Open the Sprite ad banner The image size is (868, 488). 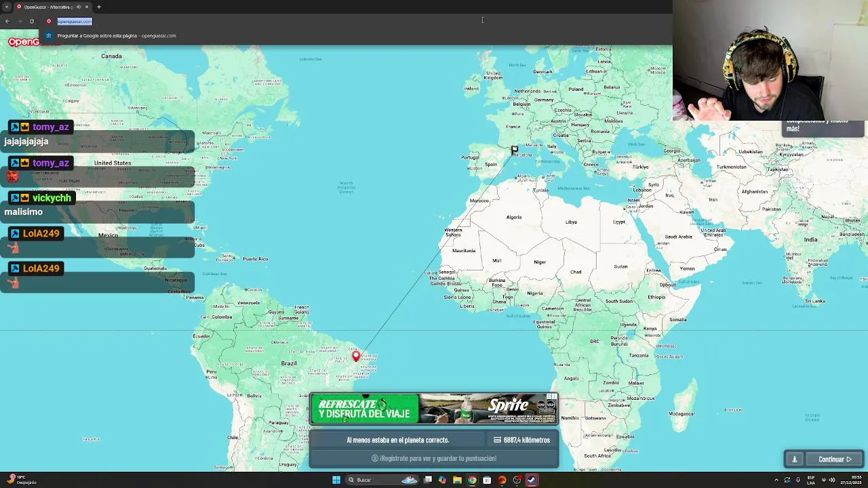[434, 409]
